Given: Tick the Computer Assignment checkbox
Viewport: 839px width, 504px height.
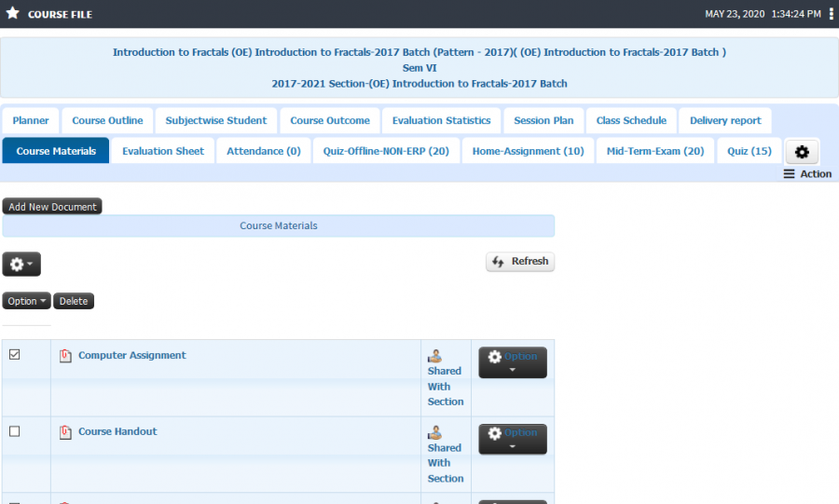Looking at the screenshot, I should (14, 354).
